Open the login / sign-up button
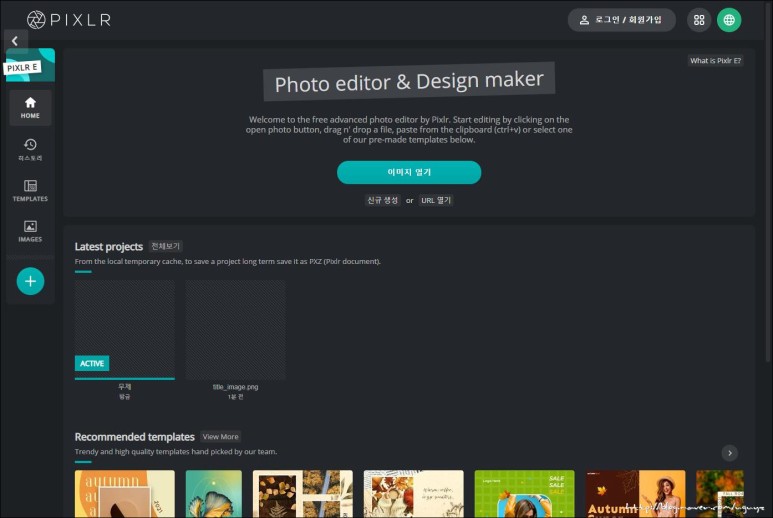 click(621, 20)
